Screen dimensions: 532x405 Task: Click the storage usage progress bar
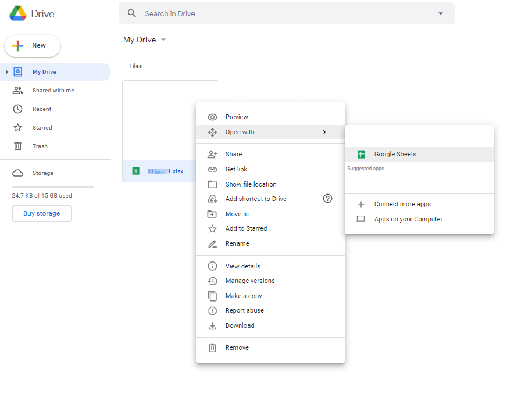tap(53, 187)
